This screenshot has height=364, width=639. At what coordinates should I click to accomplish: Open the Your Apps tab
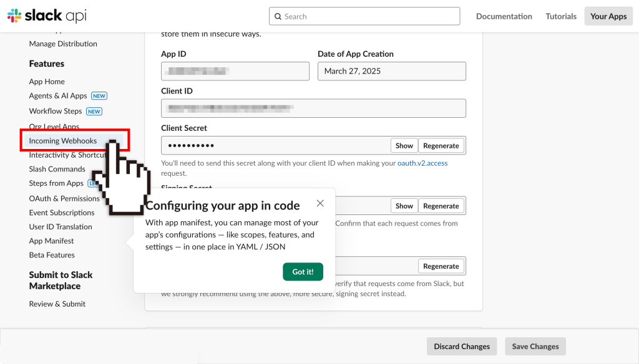pyautogui.click(x=608, y=16)
